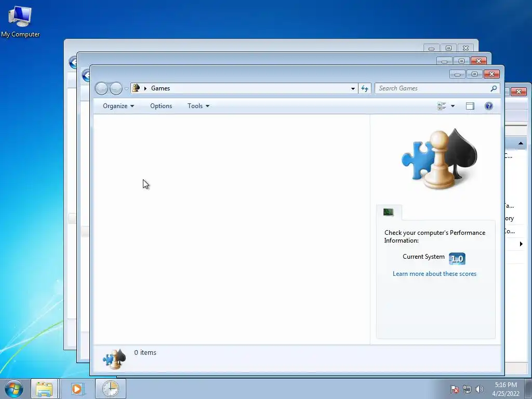Open Learn more about these scores link
532x399 pixels.
click(434, 274)
